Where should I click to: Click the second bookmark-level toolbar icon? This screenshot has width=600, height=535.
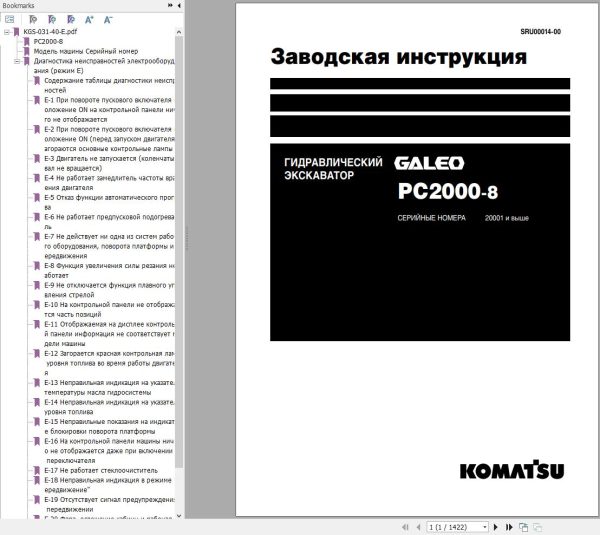click(x=52, y=19)
